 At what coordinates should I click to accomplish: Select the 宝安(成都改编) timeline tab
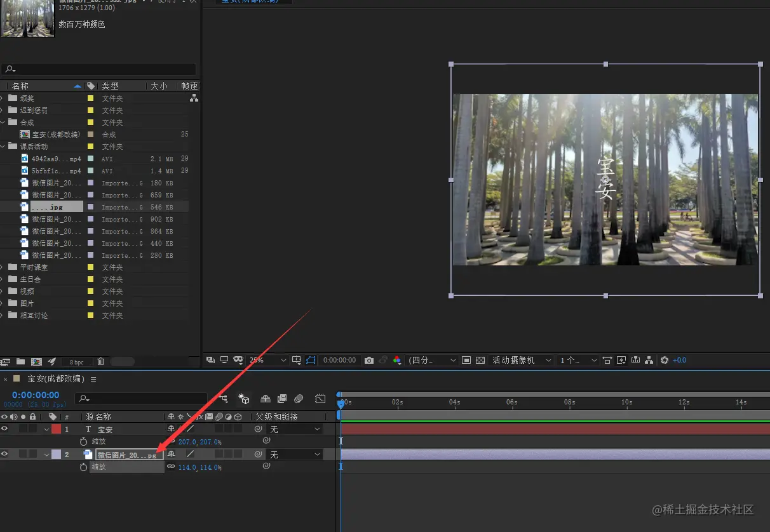(x=56, y=379)
